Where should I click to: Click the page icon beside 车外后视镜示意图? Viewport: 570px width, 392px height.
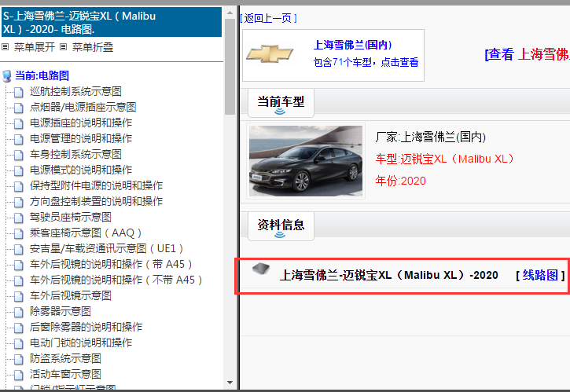(x=19, y=296)
